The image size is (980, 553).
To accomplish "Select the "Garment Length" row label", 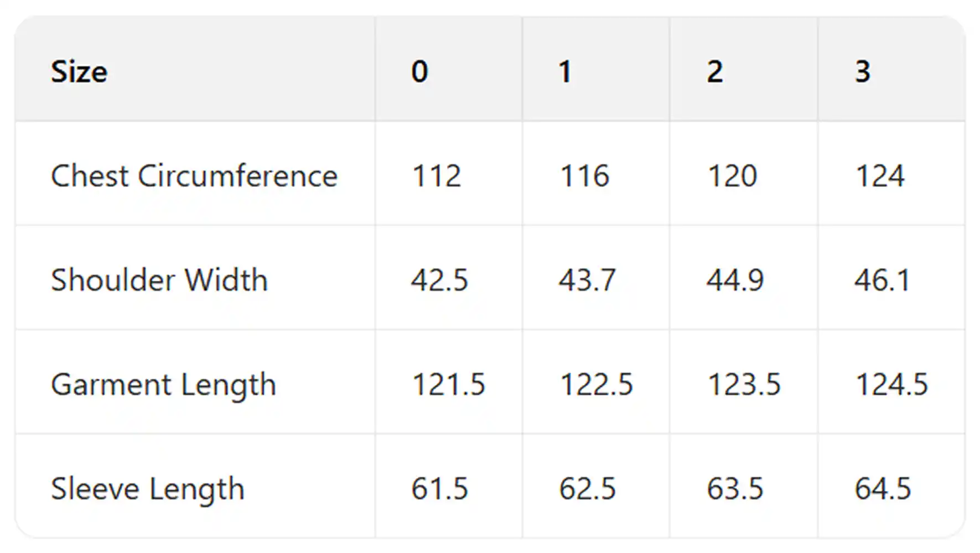I will pyautogui.click(x=163, y=384).
